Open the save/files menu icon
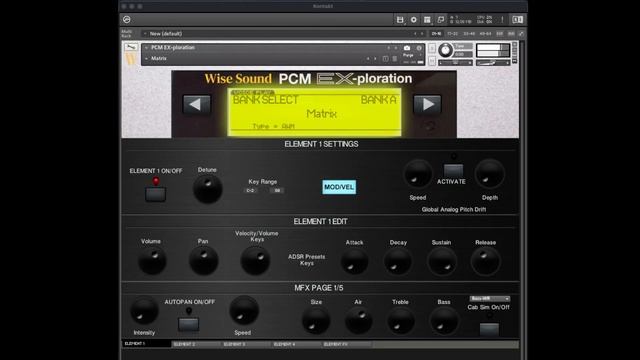Screen dimensions: 640x360 click(400, 20)
